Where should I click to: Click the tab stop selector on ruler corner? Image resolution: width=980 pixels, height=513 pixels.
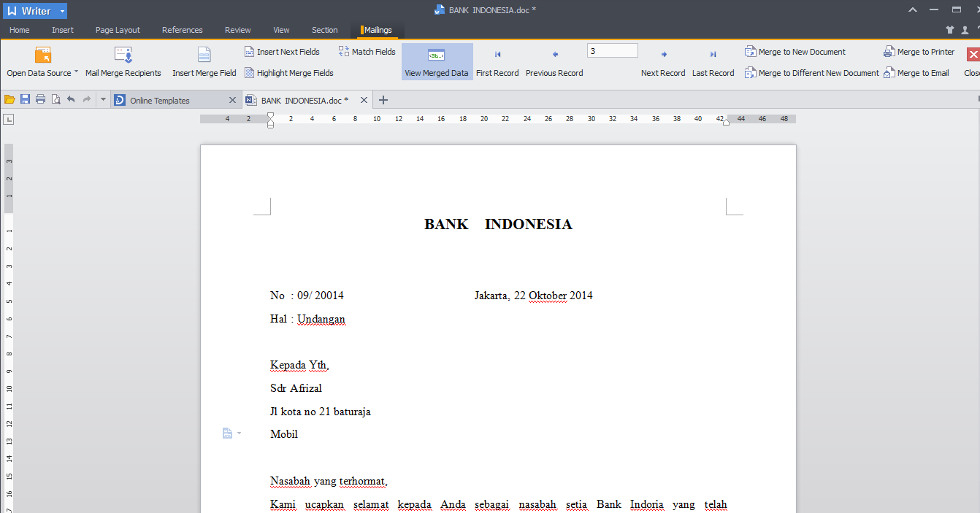pyautogui.click(x=9, y=119)
